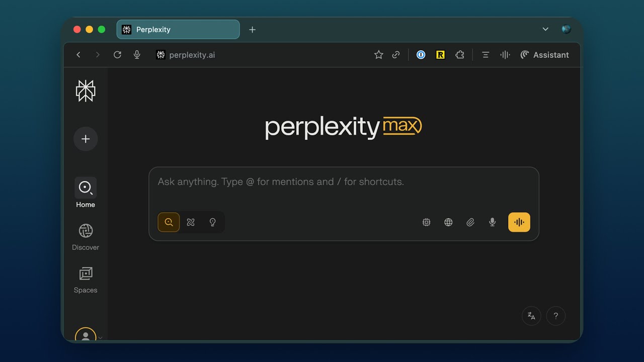Start a new thread with the plus button

[86, 139]
